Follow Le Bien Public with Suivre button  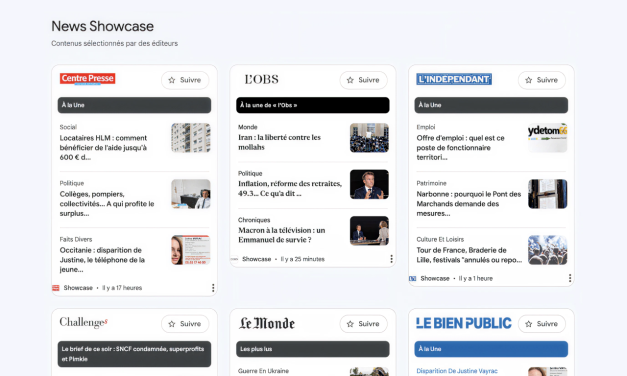(x=542, y=324)
